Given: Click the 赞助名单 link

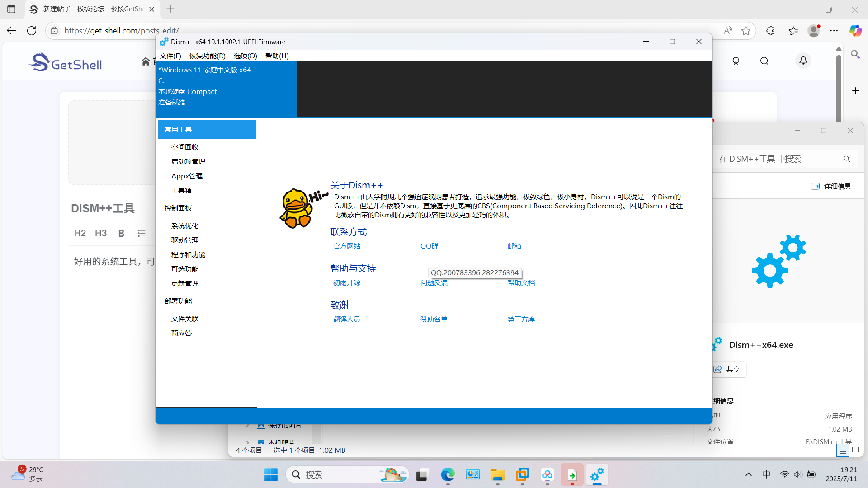Looking at the screenshot, I should [x=434, y=319].
